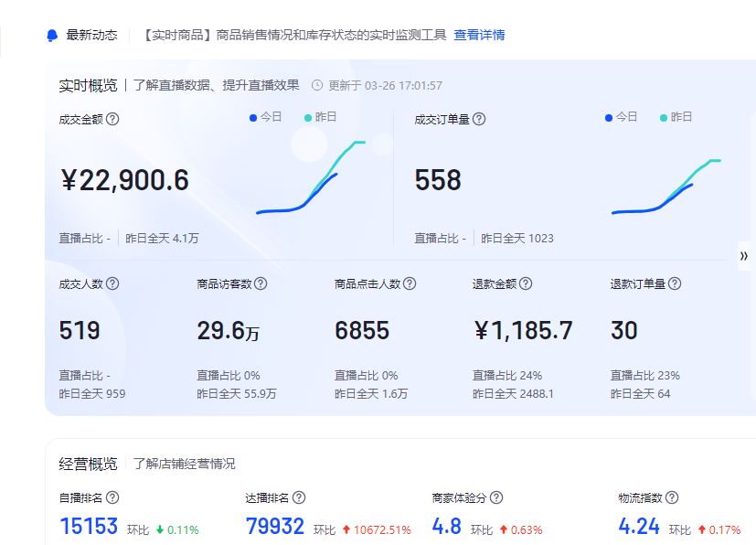Expand more metrics using the right chevron

745,257
